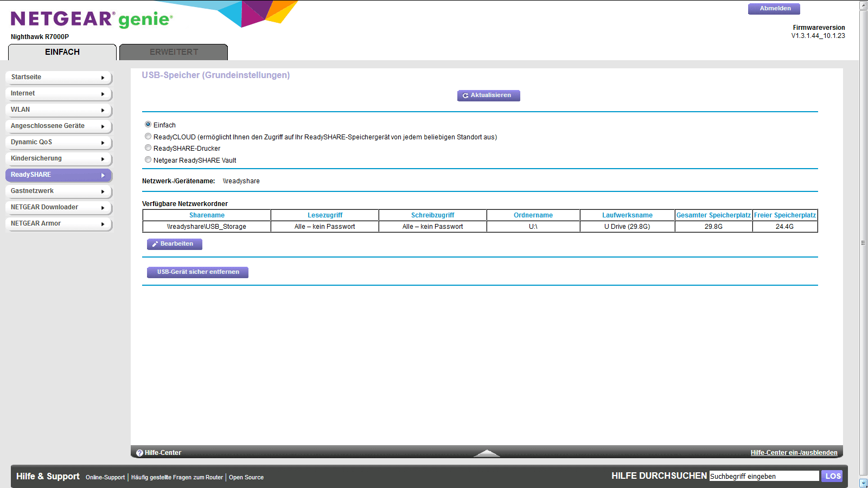868x488 pixels.
Task: Open the Online-Support link
Action: (105, 477)
